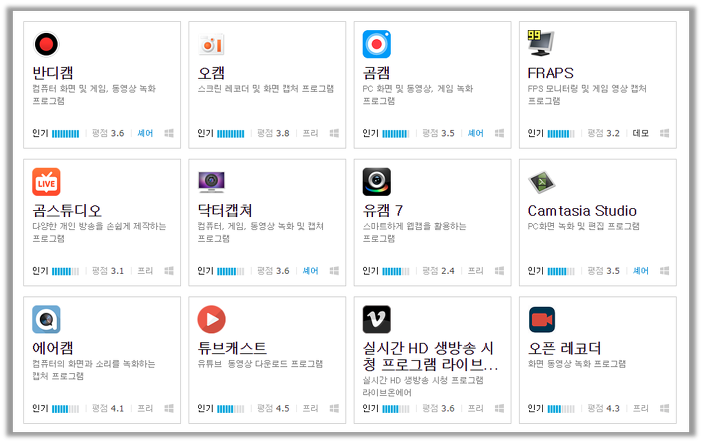Click Windows logo icon on 반디캠 card
The width and height of the screenshot is (702, 443).
point(169,133)
